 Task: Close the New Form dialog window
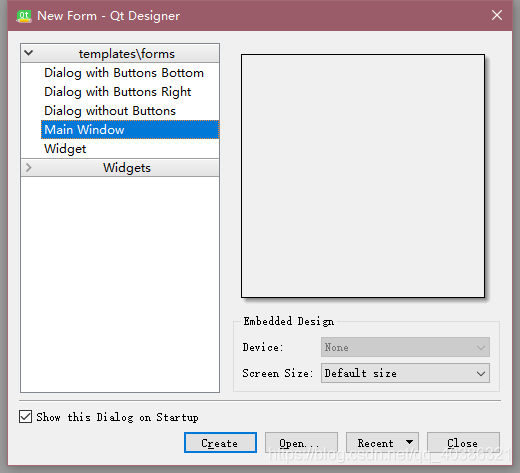coord(497,15)
